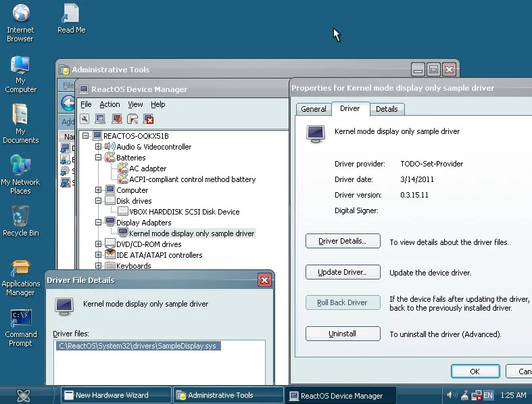
Task: Click the Update Driver button
Action: coord(342,273)
